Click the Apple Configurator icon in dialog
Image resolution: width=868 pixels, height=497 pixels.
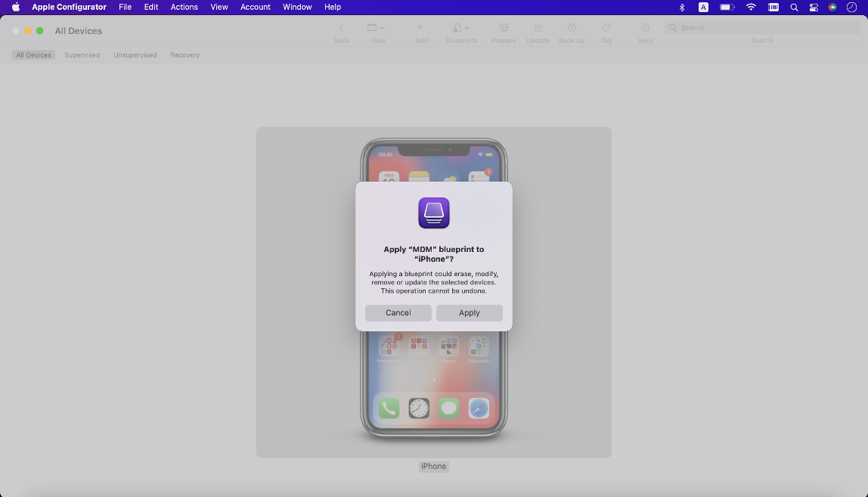click(x=434, y=213)
